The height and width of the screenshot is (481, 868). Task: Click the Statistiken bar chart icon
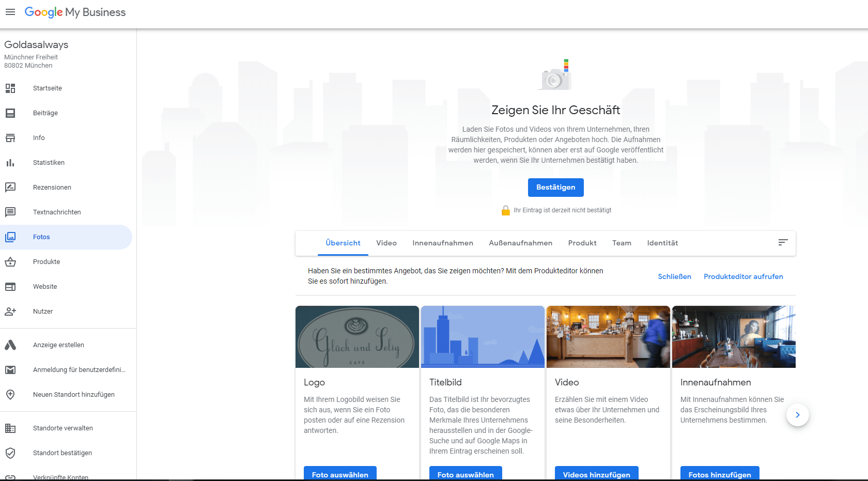click(10, 163)
